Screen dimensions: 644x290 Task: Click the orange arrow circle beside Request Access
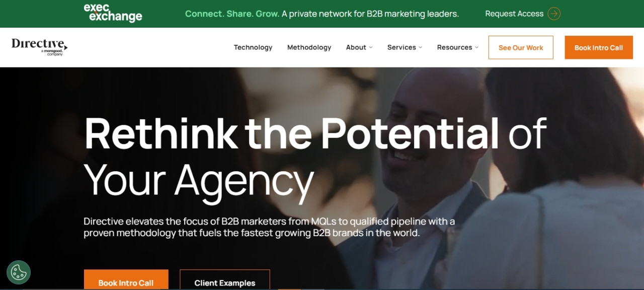coord(554,14)
